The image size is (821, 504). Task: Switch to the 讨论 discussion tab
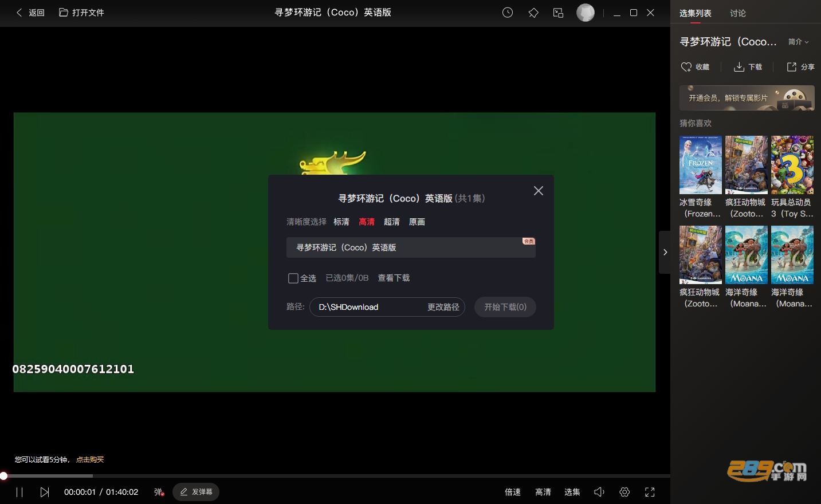(x=738, y=13)
